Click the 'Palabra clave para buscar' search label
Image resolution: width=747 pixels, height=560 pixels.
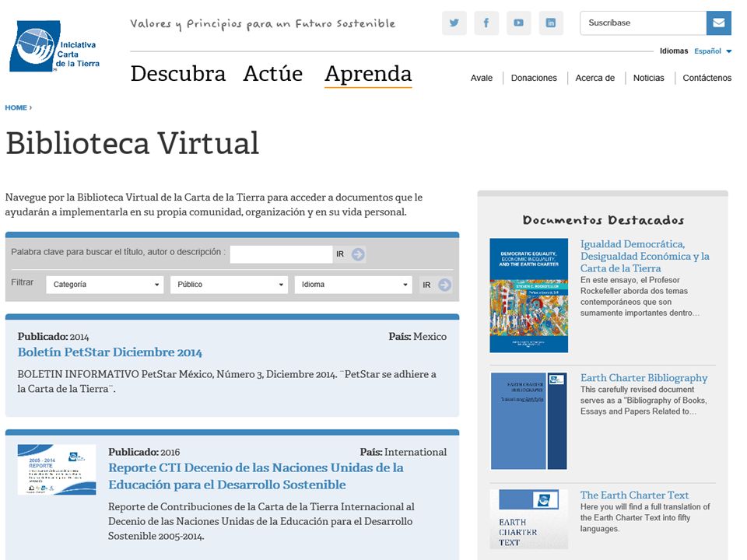118,252
